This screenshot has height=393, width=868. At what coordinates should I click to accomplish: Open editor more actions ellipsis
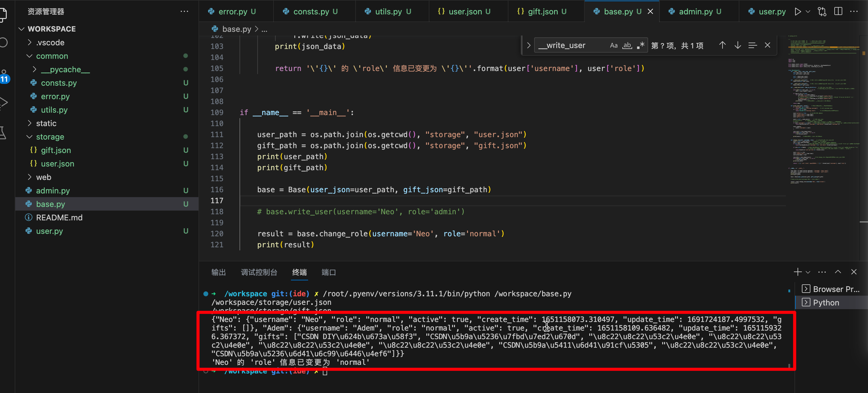854,11
